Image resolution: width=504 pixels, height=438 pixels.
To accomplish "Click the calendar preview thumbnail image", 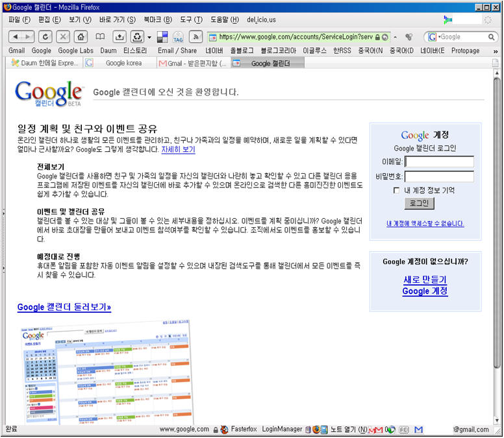I will tap(108, 372).
